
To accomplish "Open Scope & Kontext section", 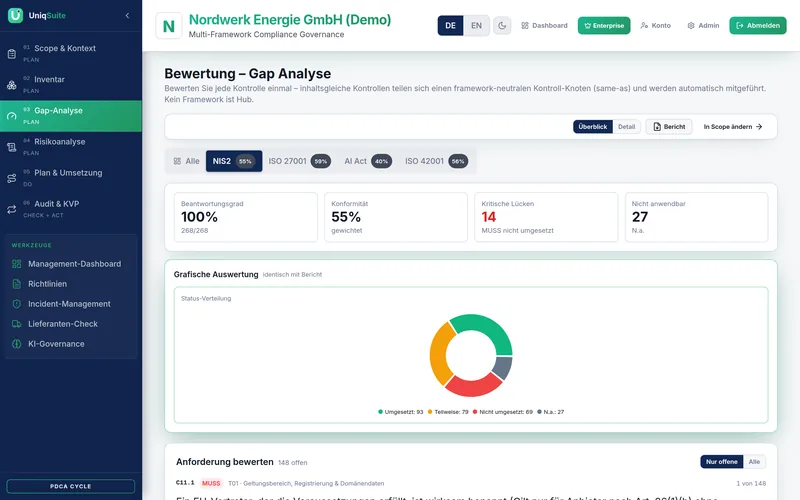I will [x=71, y=54].
